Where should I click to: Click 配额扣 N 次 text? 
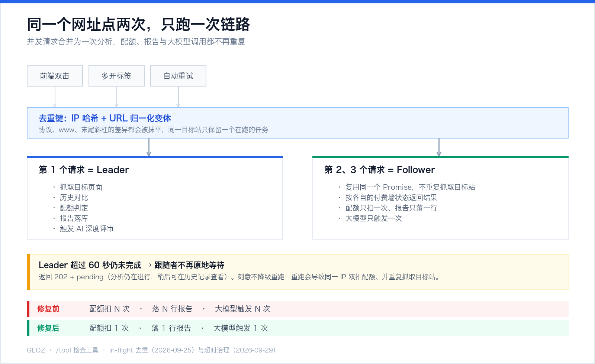110,309
